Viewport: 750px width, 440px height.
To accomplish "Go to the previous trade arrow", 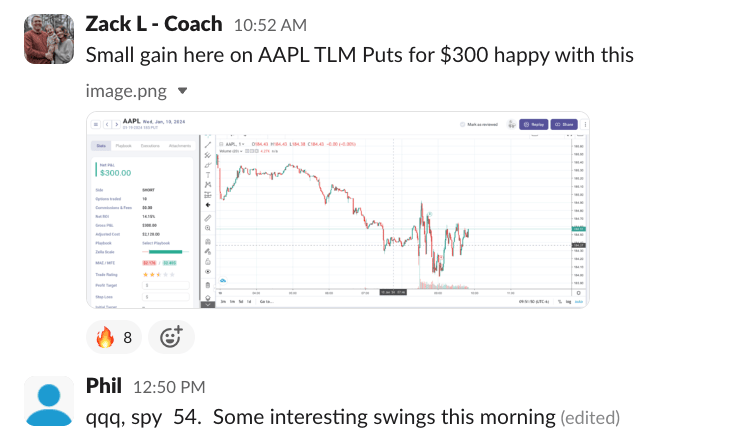I will click(106, 124).
